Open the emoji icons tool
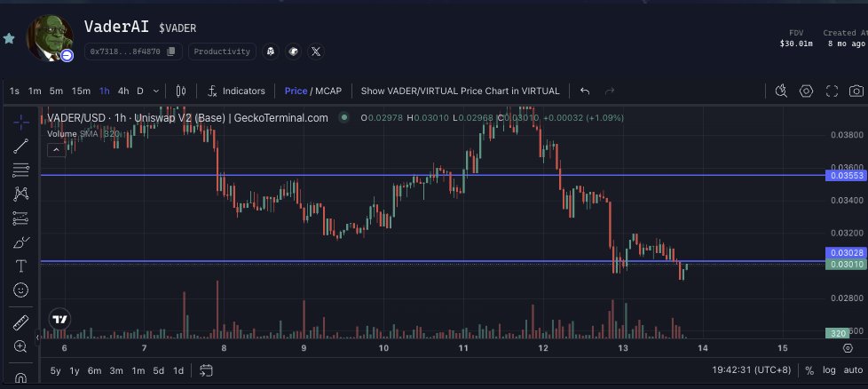Viewport: 868px width, 389px height. pyautogui.click(x=21, y=290)
